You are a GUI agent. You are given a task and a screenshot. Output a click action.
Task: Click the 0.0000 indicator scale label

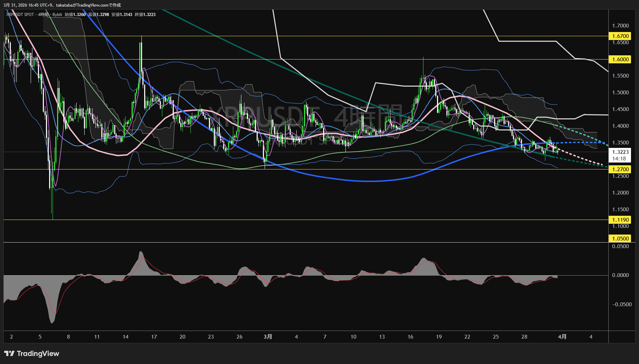pos(620,275)
